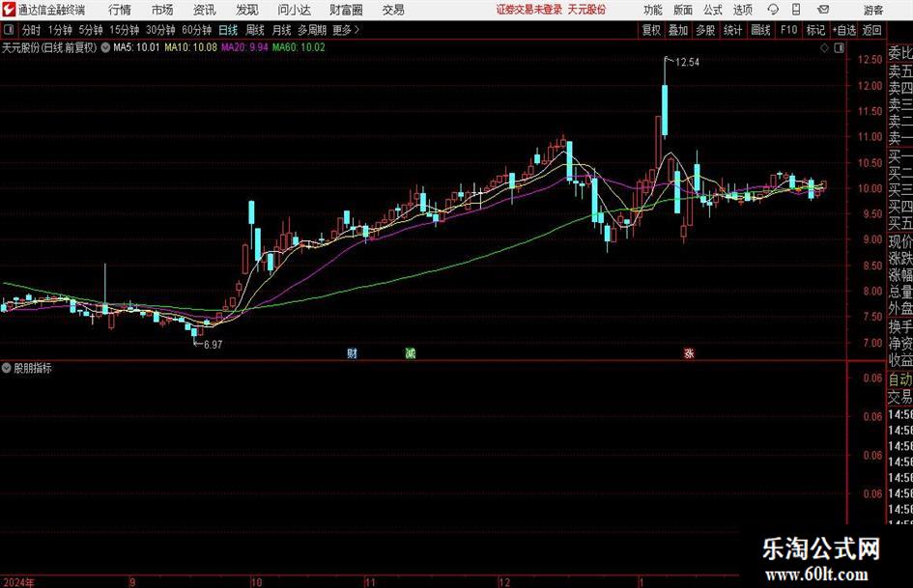Open the mobile phone icon
Viewport: 913px width, 588px height.
click(796, 10)
